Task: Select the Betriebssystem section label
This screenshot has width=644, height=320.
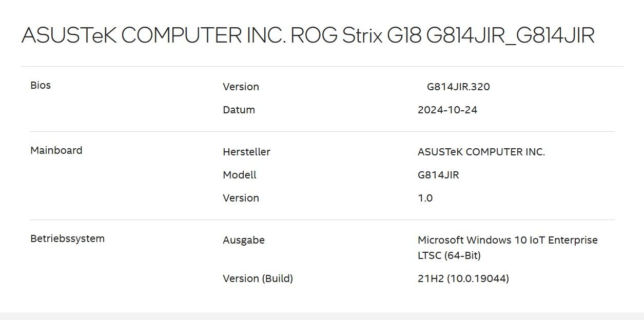Action: point(67,238)
